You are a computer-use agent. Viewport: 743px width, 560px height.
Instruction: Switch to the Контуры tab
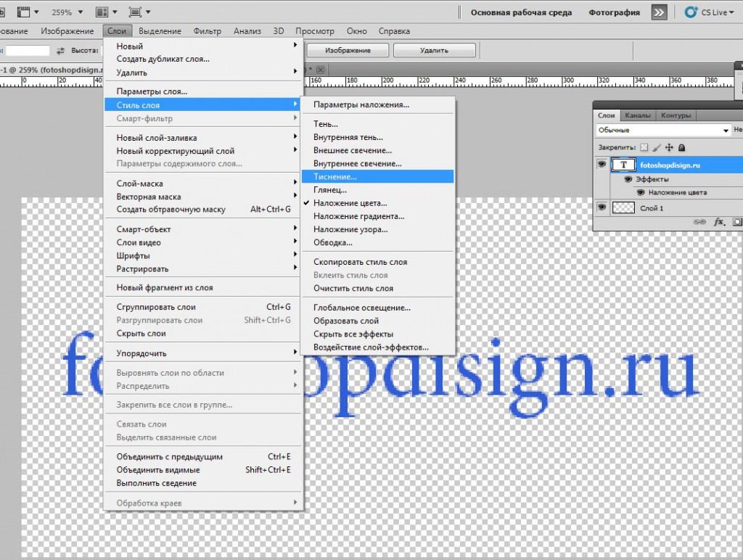[x=676, y=115]
